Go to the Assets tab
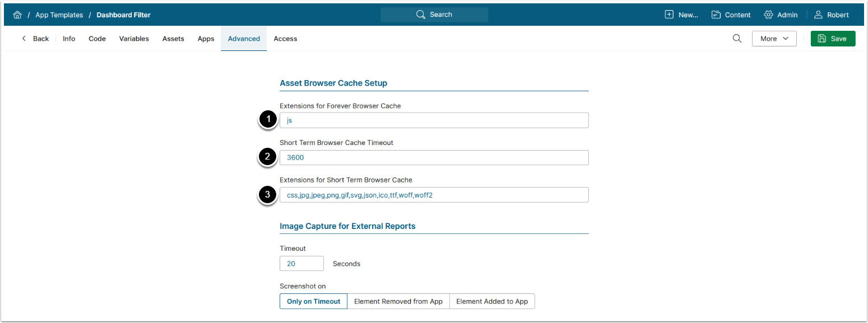This screenshot has width=868, height=323. coord(173,39)
